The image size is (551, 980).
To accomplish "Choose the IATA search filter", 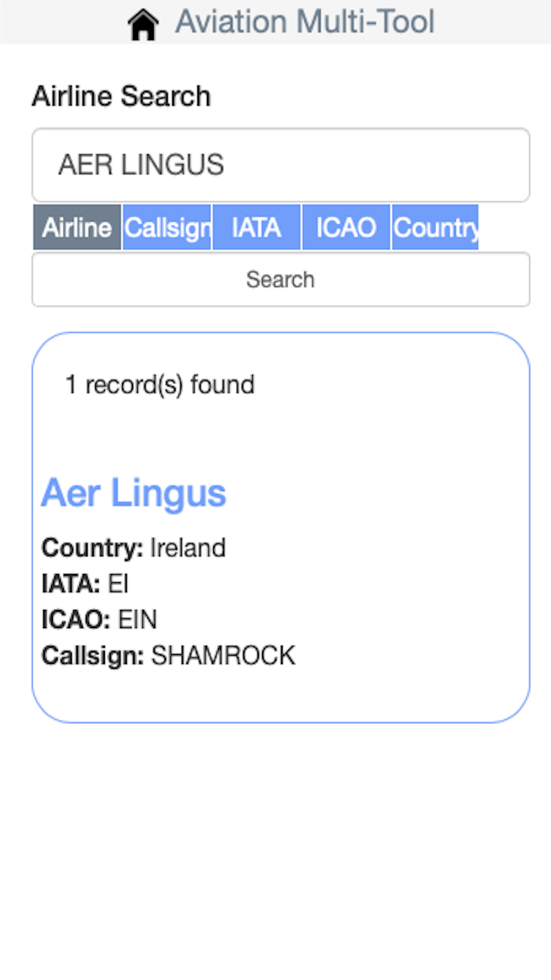I will click(257, 228).
